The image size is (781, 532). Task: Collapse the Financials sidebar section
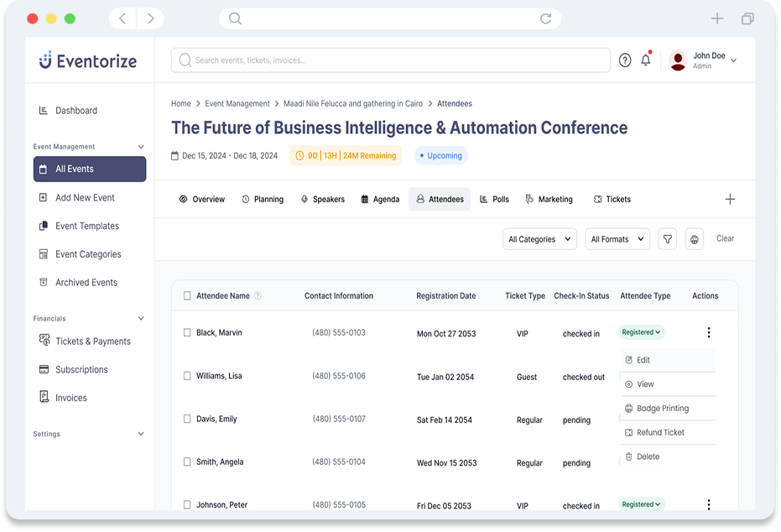click(141, 319)
